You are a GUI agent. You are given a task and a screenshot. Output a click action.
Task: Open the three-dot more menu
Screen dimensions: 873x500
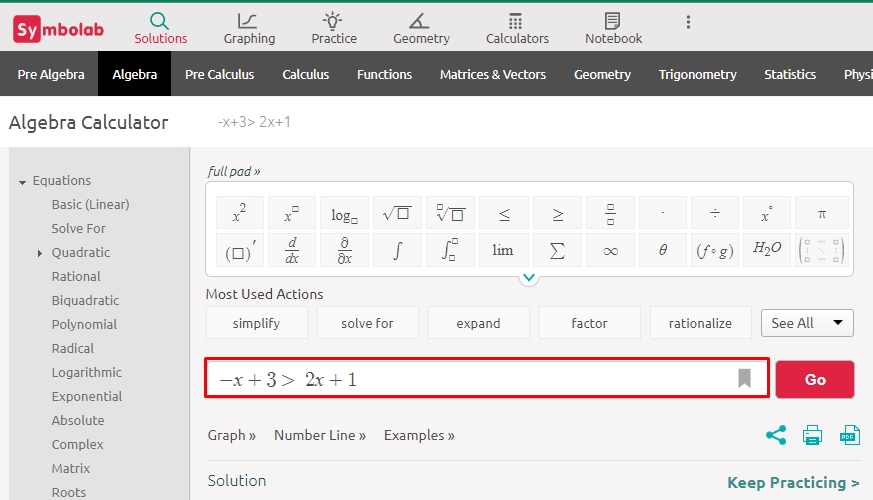(688, 22)
